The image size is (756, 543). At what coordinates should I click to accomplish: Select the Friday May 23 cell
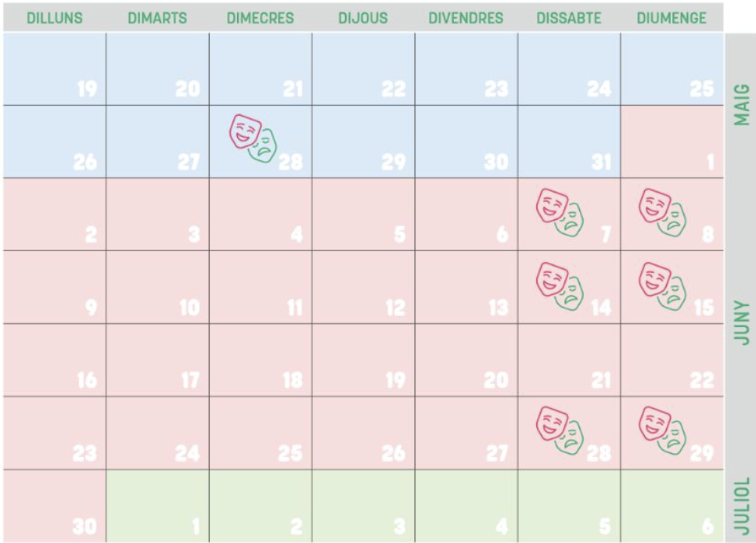466,69
